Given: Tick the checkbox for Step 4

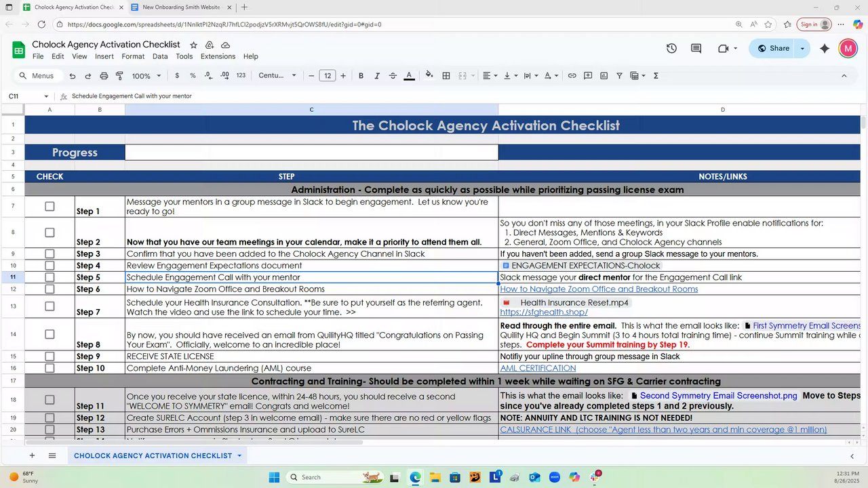Looking at the screenshot, I should [50, 265].
